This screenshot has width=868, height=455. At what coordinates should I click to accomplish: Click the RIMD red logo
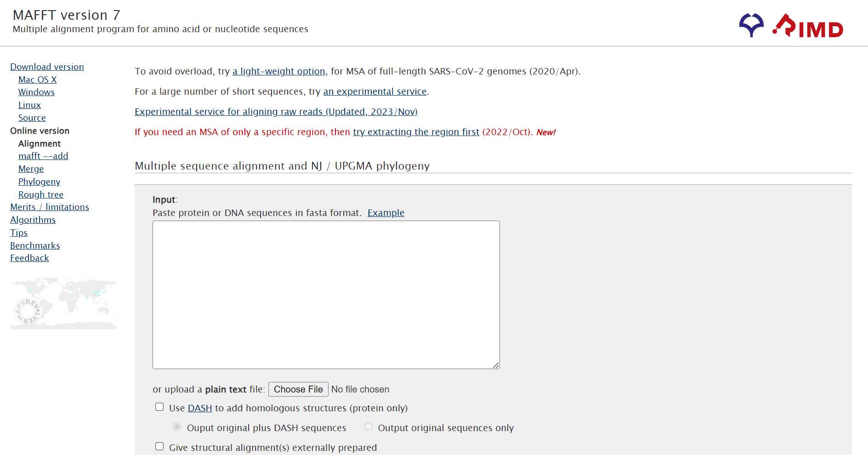click(x=807, y=26)
